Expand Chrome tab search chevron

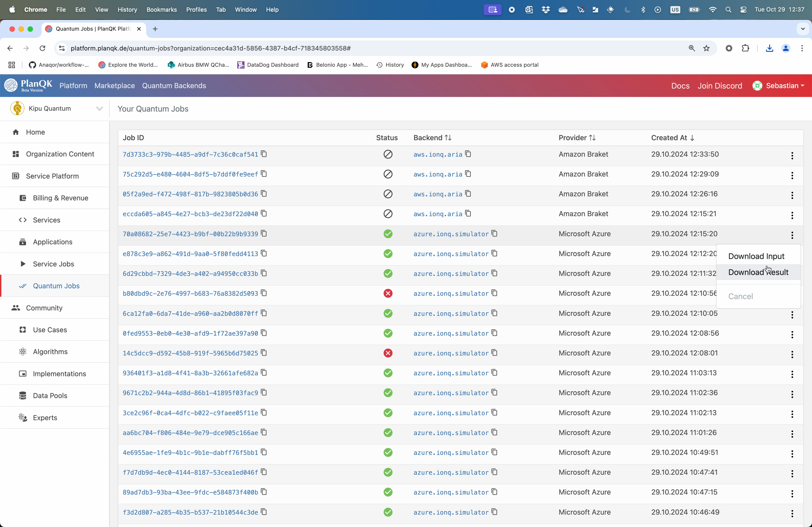(802, 29)
